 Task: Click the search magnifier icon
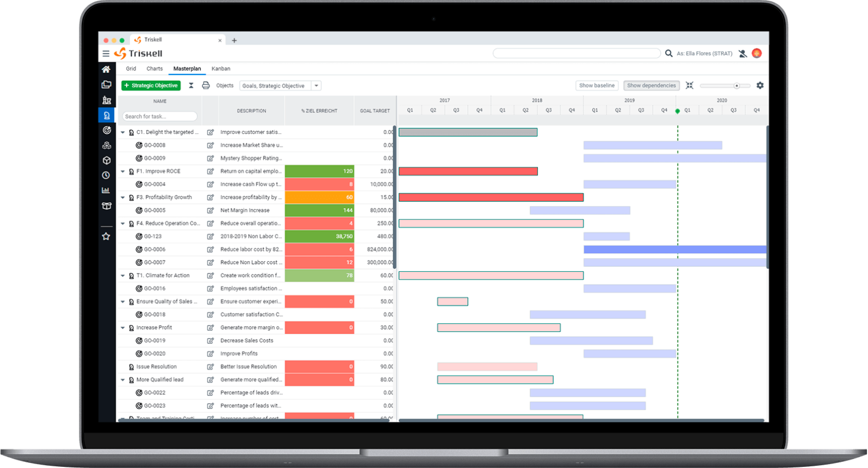pyautogui.click(x=669, y=53)
